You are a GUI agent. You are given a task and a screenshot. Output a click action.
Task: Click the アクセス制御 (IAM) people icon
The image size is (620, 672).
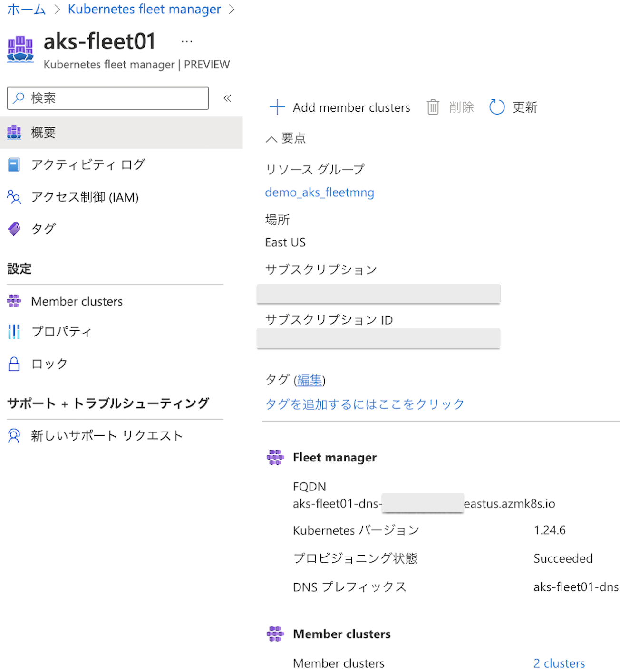14,197
